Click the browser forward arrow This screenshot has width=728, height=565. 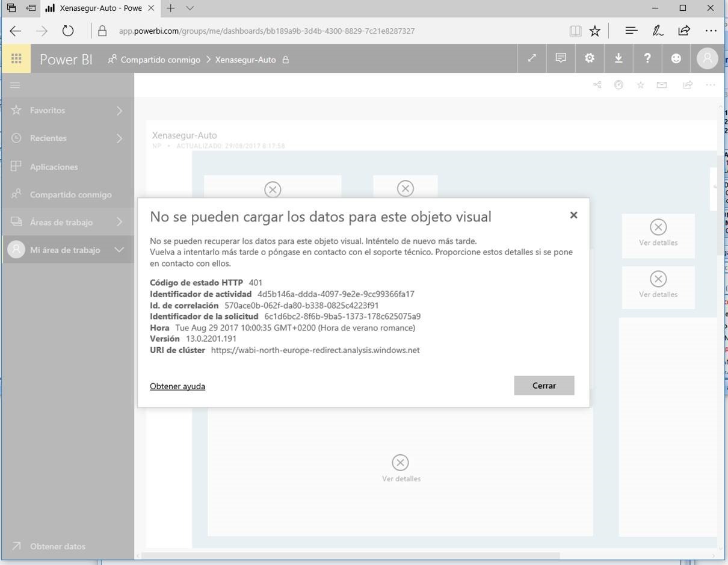point(42,31)
